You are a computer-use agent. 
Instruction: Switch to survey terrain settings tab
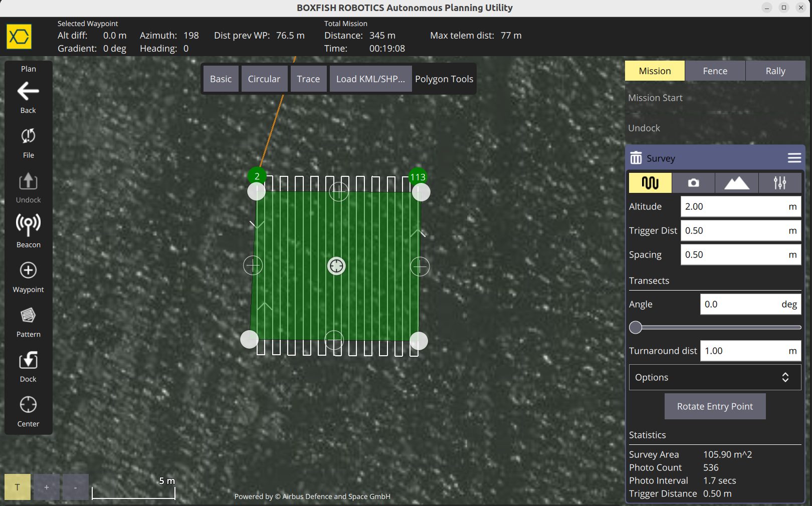[736, 183]
